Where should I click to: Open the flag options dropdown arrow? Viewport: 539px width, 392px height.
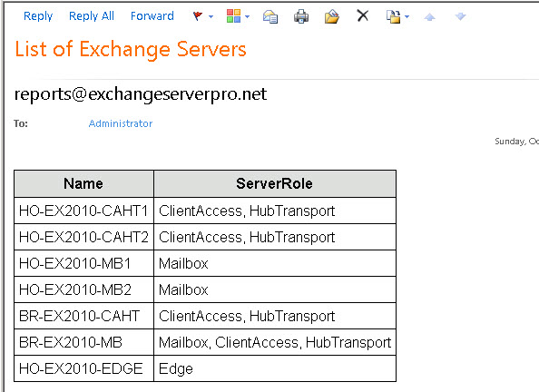(x=211, y=16)
